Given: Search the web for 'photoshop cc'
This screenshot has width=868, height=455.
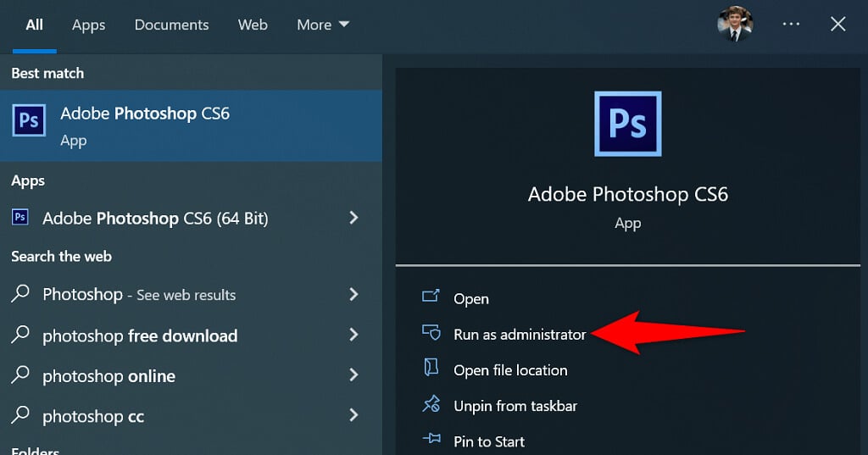Looking at the screenshot, I should coord(93,416).
